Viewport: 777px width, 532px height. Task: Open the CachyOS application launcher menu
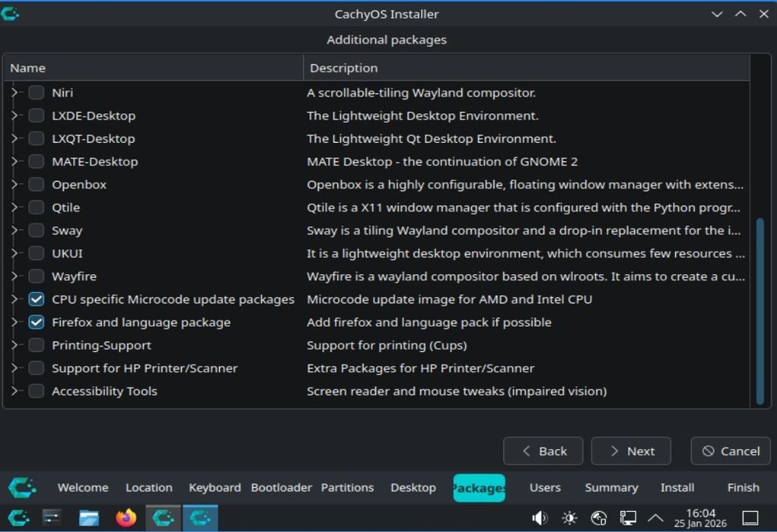[x=18, y=517]
